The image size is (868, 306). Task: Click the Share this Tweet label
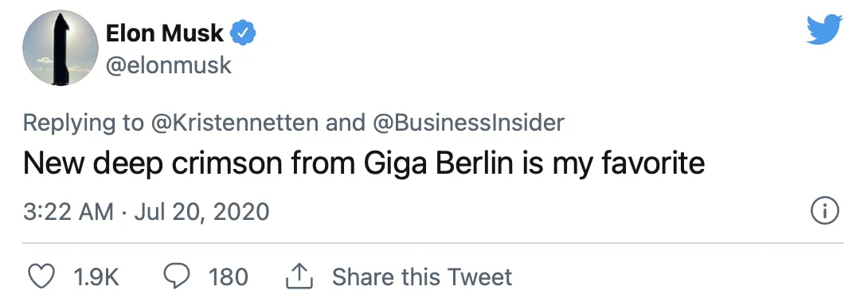422,277
